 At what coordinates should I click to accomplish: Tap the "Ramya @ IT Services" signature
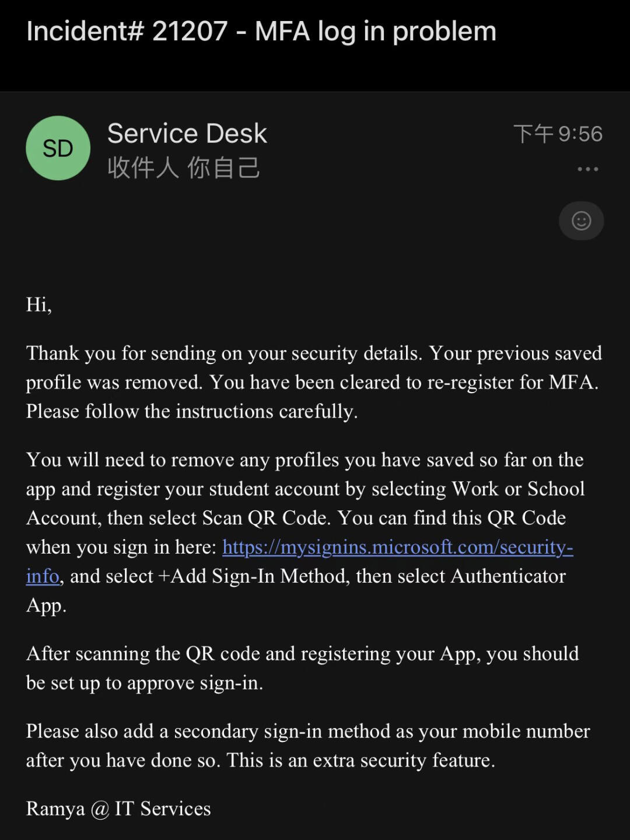[x=118, y=808]
